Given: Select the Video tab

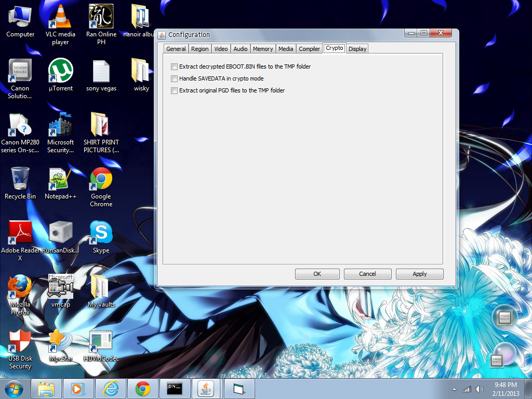Looking at the screenshot, I should [221, 49].
